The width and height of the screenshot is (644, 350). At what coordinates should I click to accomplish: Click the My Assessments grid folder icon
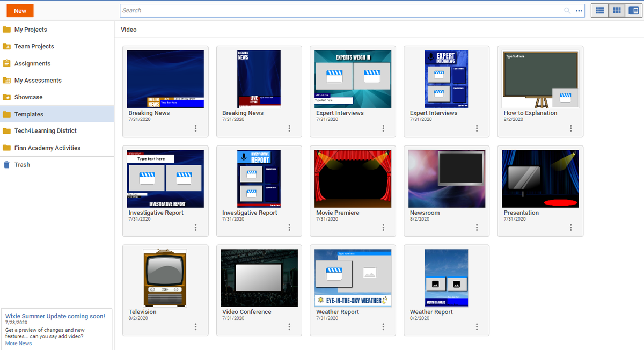coord(7,81)
